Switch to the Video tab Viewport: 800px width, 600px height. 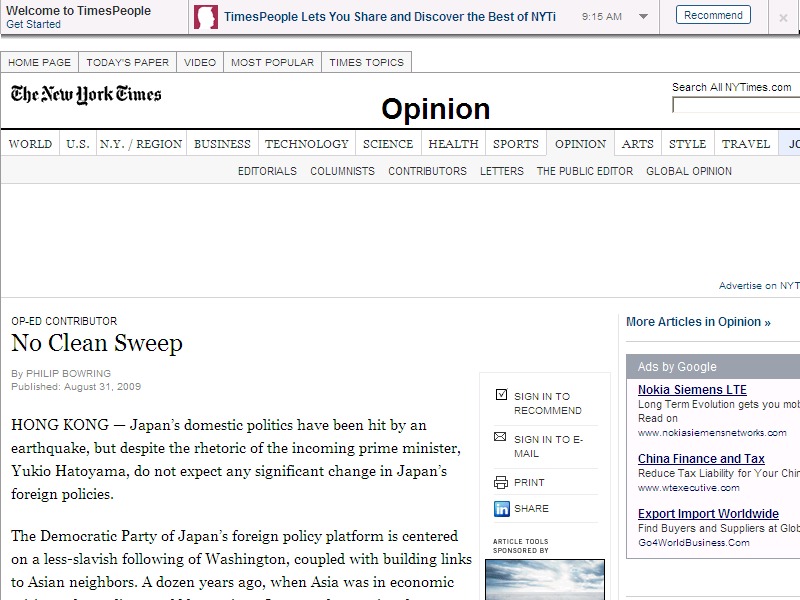pyautogui.click(x=200, y=62)
